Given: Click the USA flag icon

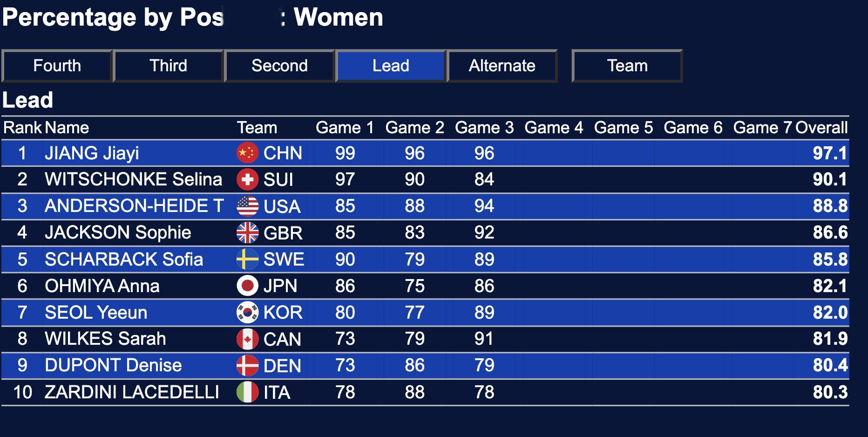Looking at the screenshot, I should 247,206.
